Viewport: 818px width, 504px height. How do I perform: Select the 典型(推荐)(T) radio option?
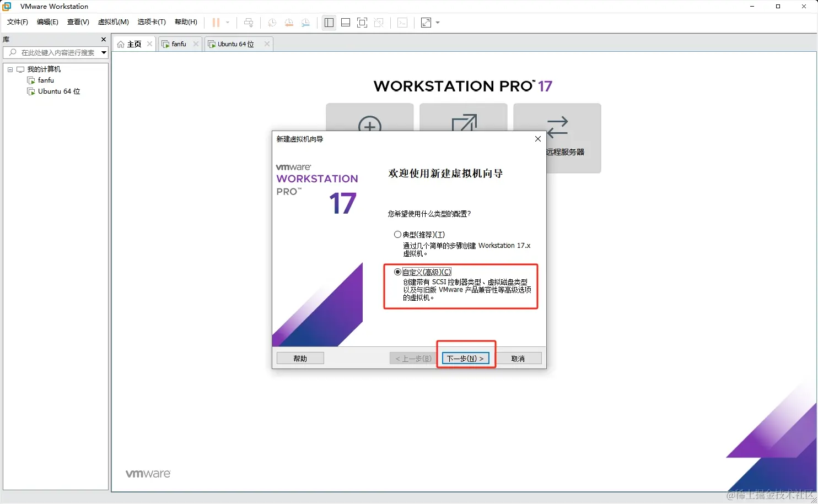pyautogui.click(x=397, y=235)
